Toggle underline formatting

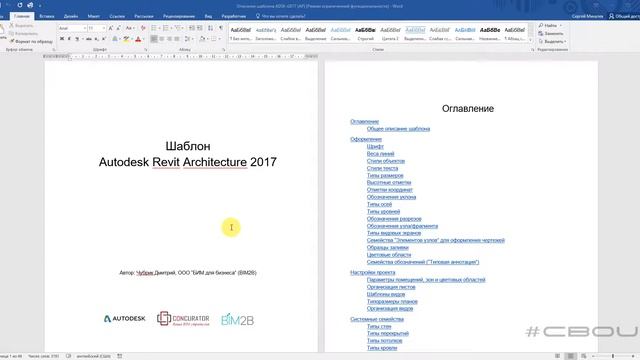77,39
